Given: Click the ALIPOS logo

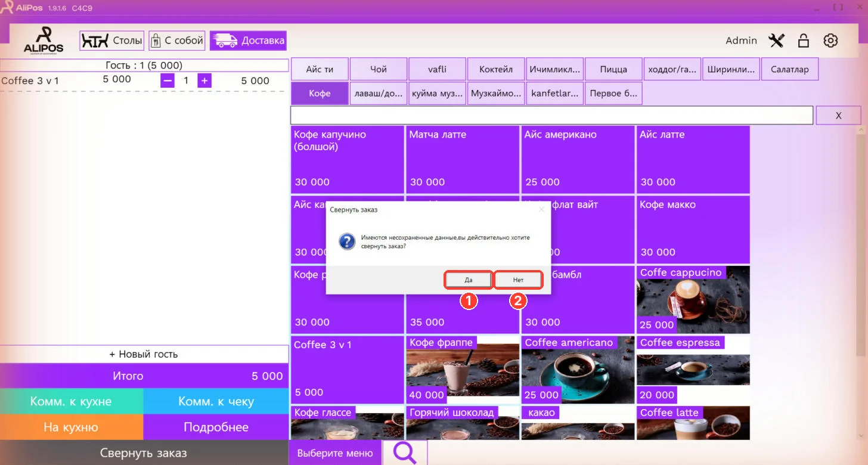Looking at the screenshot, I should tap(44, 41).
